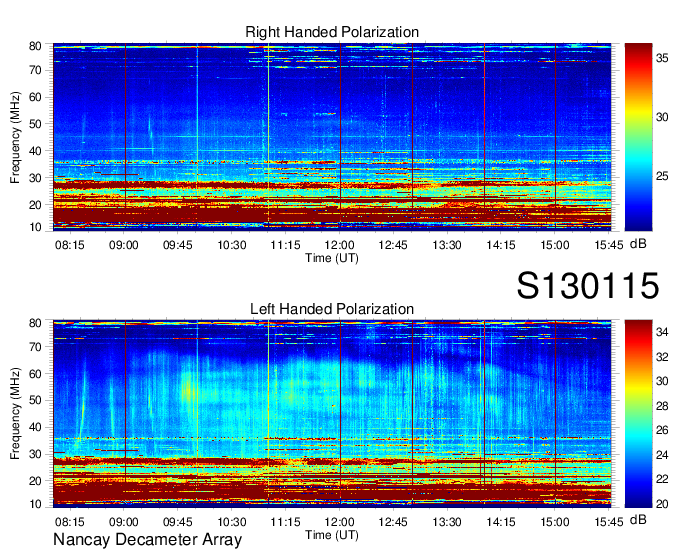The width and height of the screenshot is (680, 552).
Task: Click the "12:00" time tick of Left Handed plot
Action: tap(339, 522)
